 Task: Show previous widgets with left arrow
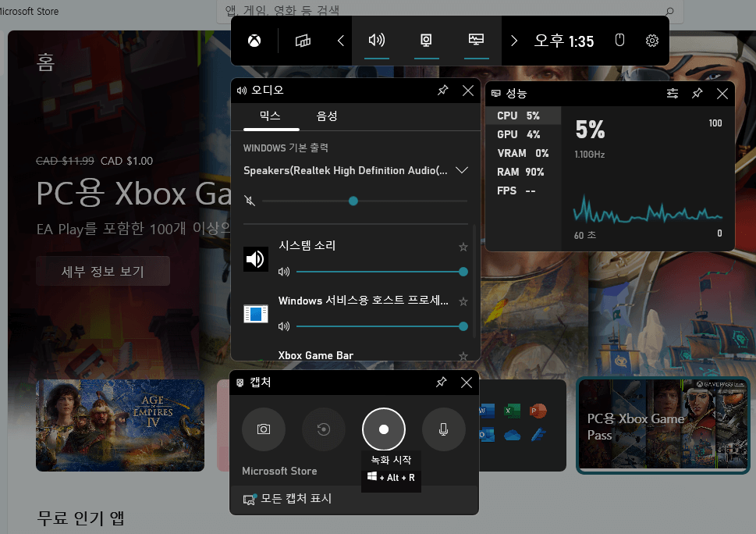[x=340, y=41]
